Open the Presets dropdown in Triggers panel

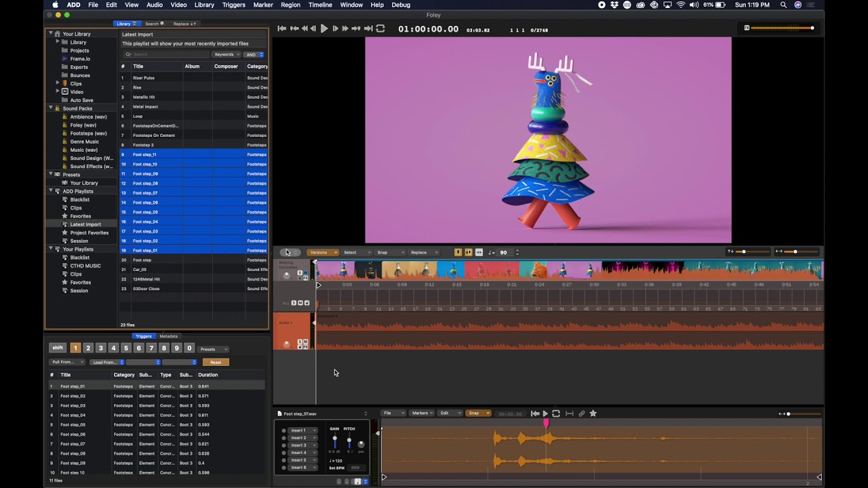[214, 349]
